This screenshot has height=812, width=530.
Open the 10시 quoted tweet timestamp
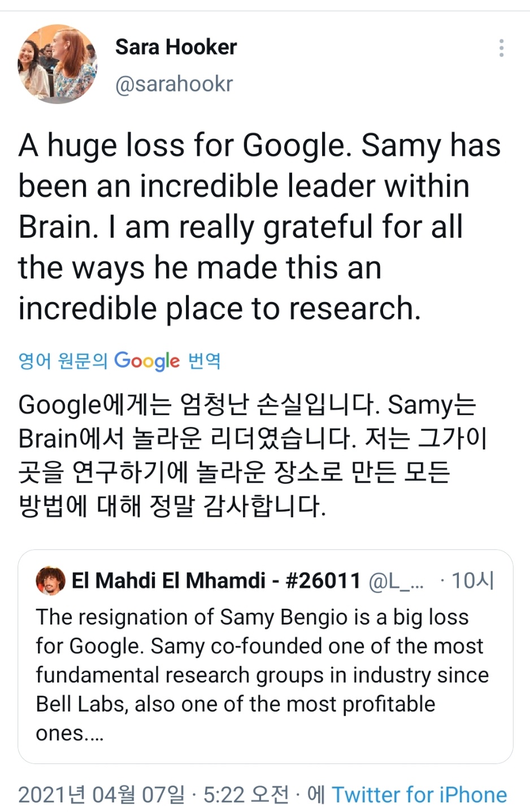[x=471, y=579]
